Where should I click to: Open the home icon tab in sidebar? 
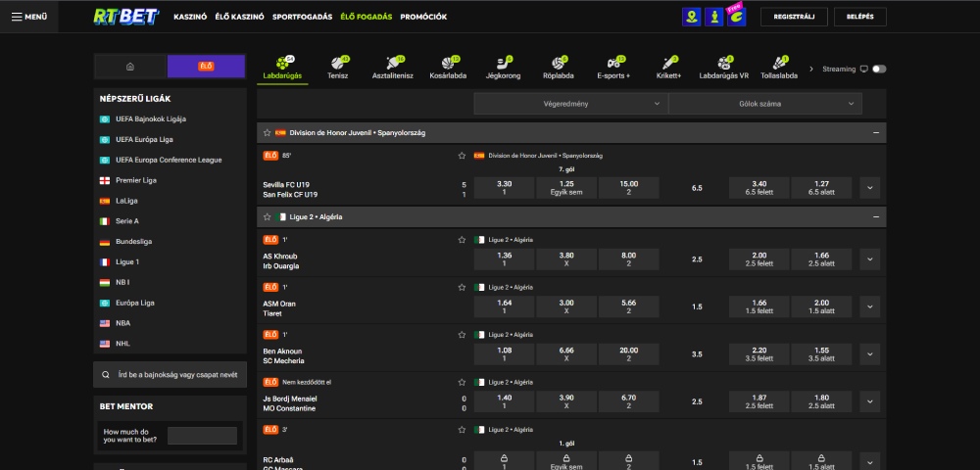tap(130, 67)
